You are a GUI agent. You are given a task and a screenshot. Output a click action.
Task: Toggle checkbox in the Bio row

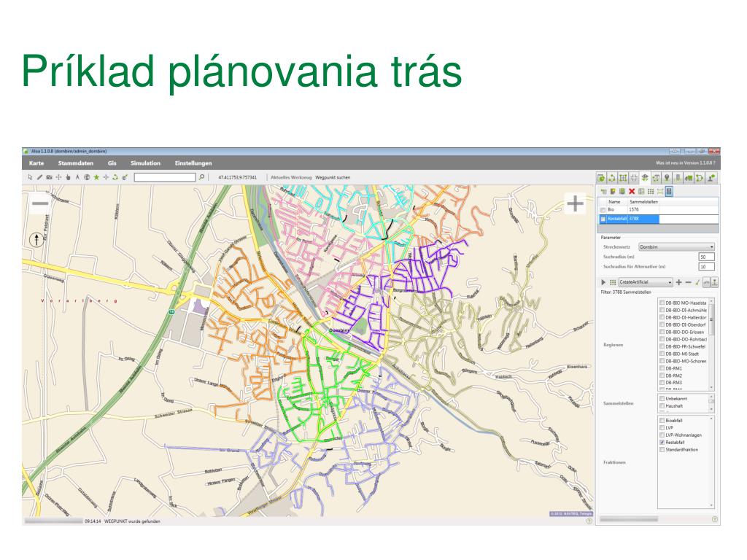pyautogui.click(x=603, y=210)
